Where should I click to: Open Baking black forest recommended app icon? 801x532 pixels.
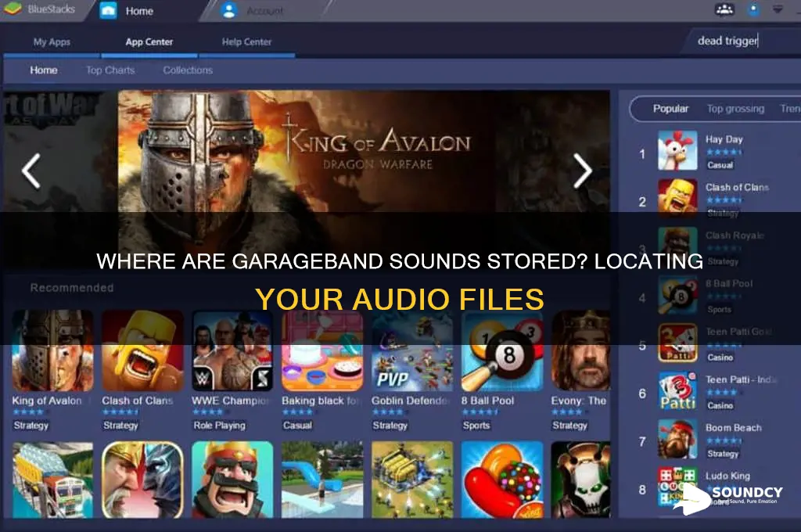pos(322,350)
